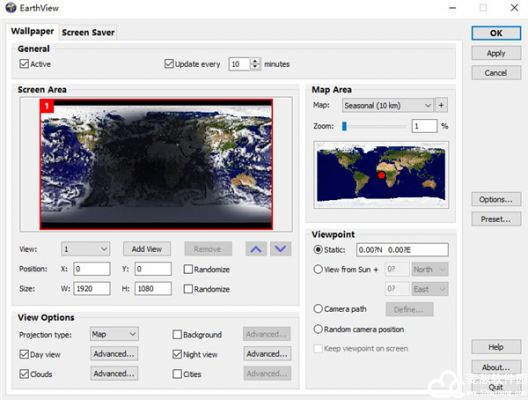Click the Size H input field
The image size is (528, 400).
point(153,289)
